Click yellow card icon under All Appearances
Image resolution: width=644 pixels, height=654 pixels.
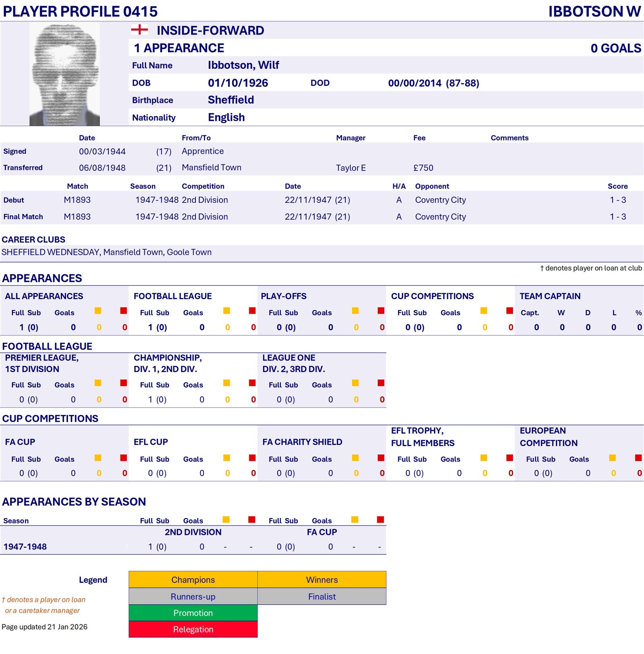pyautogui.click(x=98, y=311)
